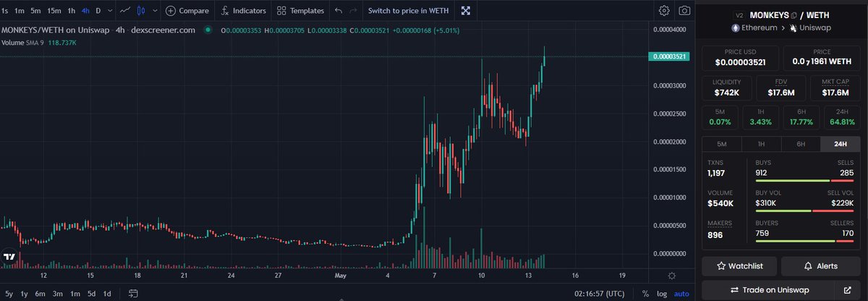Click Trade on Uniswap button
Screen dimensions: 868x301
pyautogui.click(x=767, y=290)
